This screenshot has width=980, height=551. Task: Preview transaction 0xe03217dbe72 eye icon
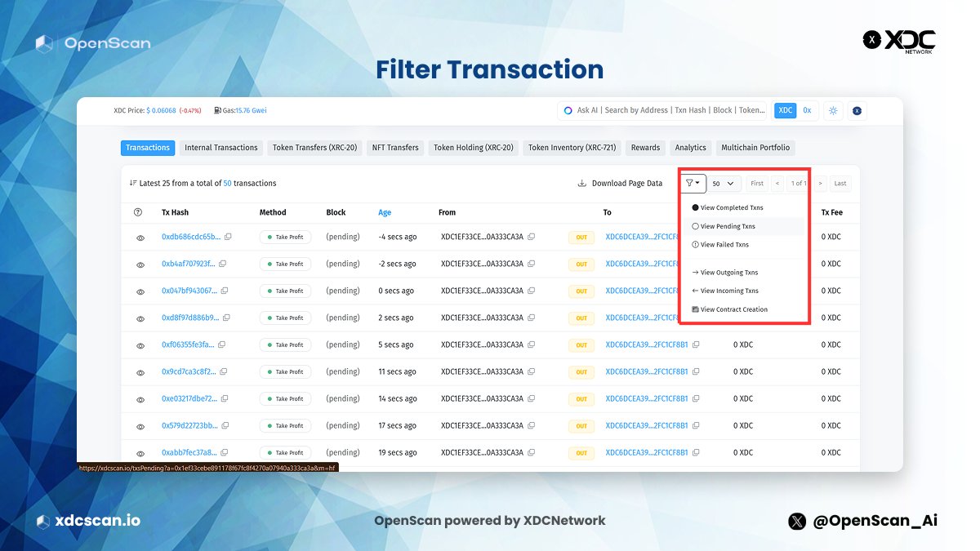point(140,399)
